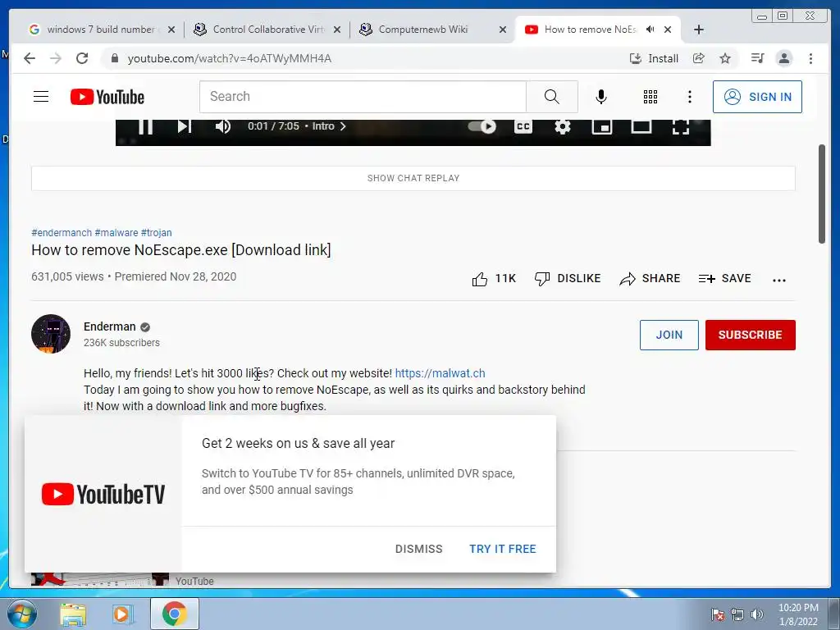Click the Chrome taskbar icon
840x630 pixels.
[174, 614]
